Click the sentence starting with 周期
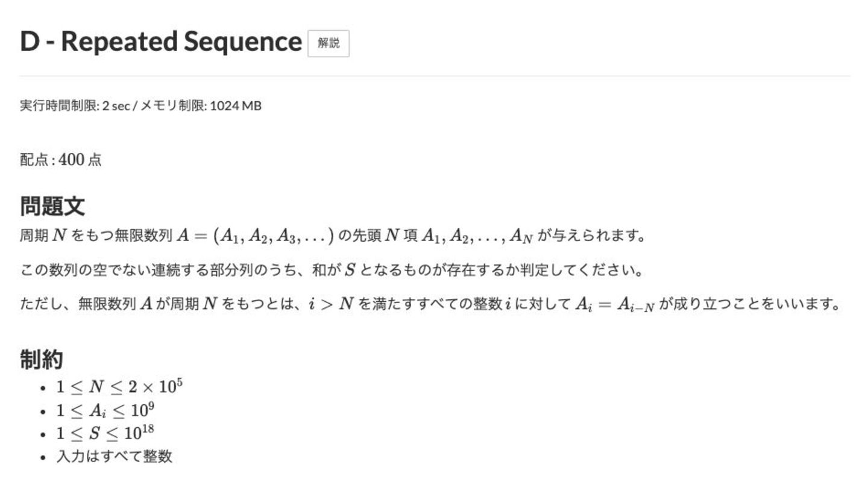 [x=333, y=236]
